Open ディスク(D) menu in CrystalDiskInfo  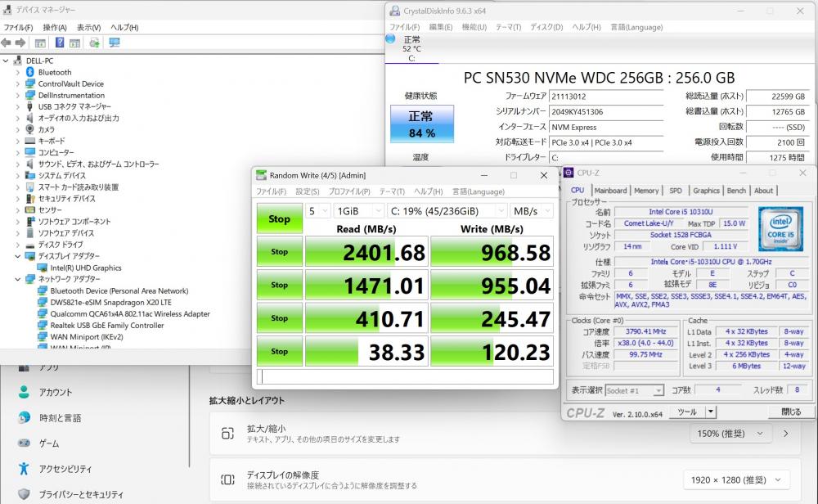pos(546,27)
